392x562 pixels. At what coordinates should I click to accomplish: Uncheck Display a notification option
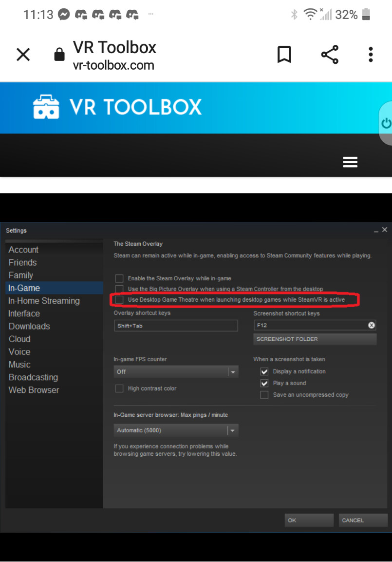(264, 371)
